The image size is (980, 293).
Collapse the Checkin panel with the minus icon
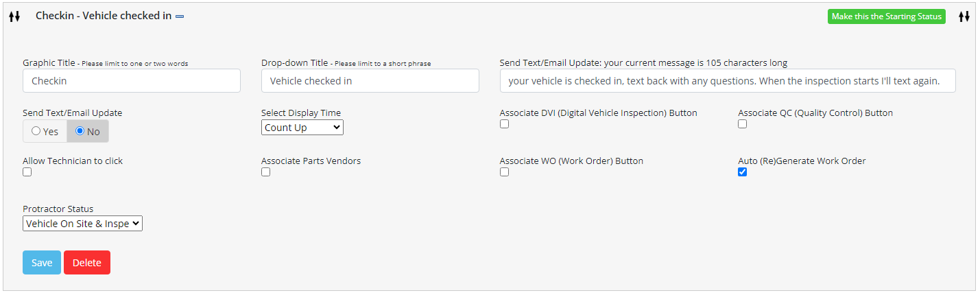click(180, 16)
